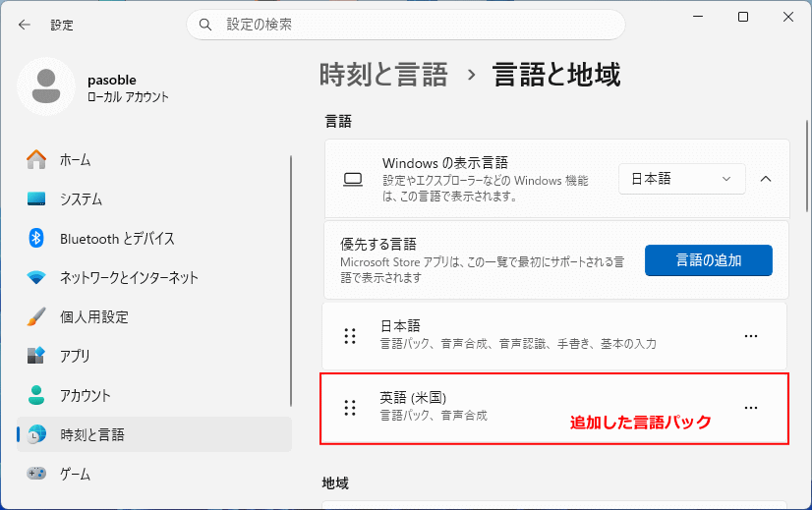Click the ホーム house icon
This screenshot has height=510, width=812.
(36, 159)
